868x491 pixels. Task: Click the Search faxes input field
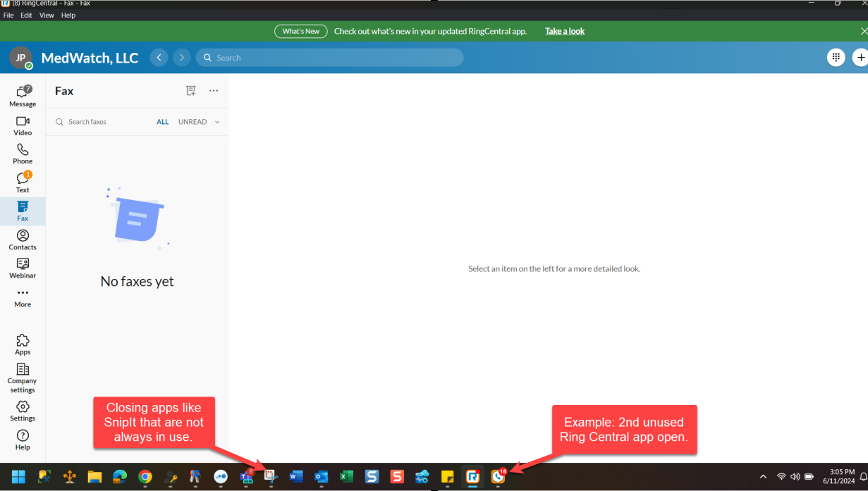[x=106, y=122]
